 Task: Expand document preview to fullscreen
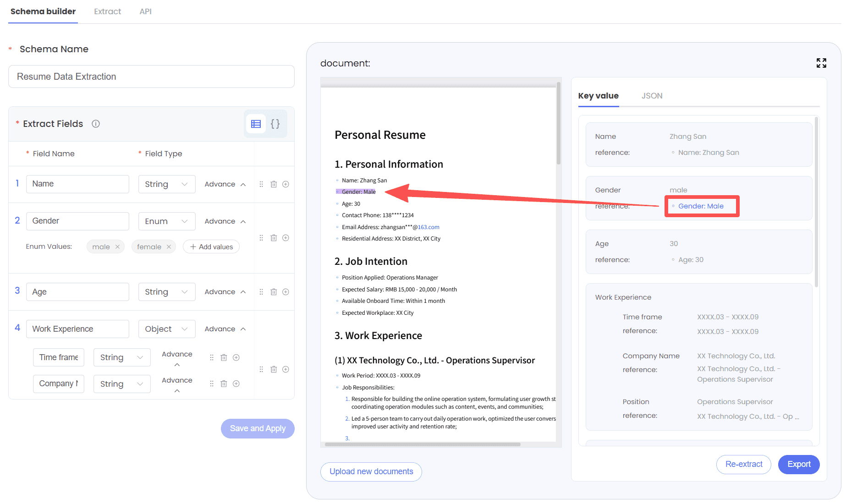(x=821, y=63)
